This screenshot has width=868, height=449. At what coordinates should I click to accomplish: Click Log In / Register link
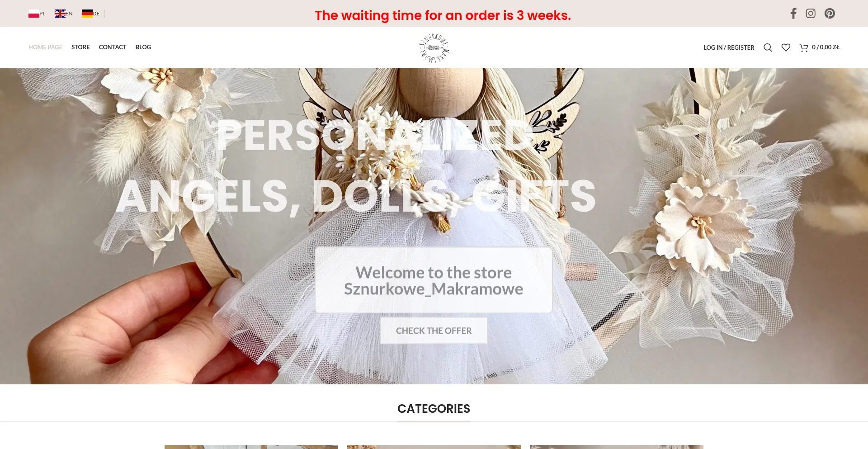click(x=729, y=47)
